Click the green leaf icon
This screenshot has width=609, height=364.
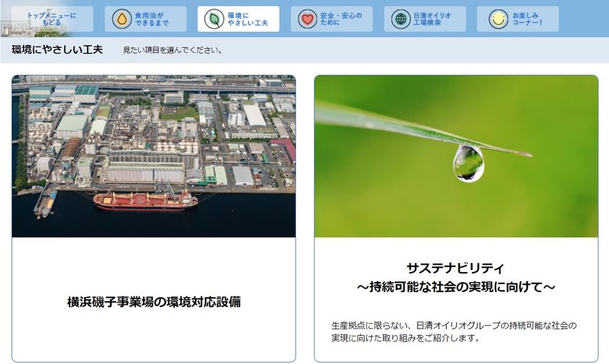point(214,19)
